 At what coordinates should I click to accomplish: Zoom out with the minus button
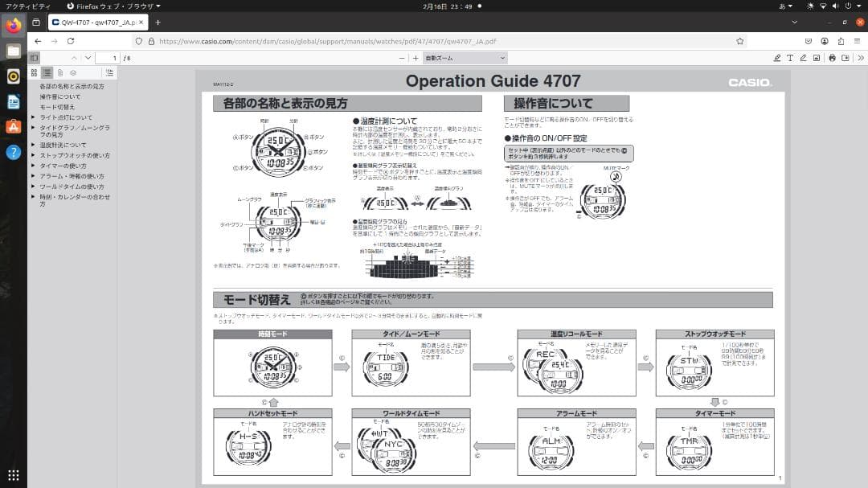point(402,58)
